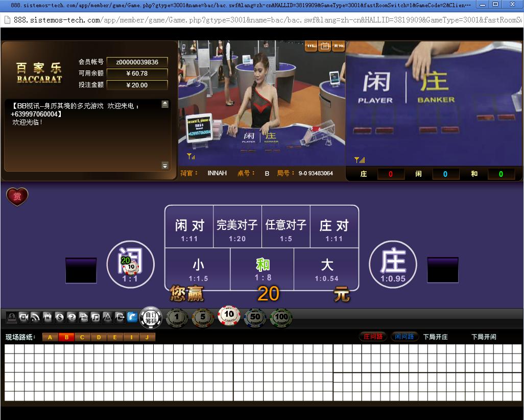Screen dimensions: 524x420
Task: Click the TV icon above video
Action: (x=325, y=46)
